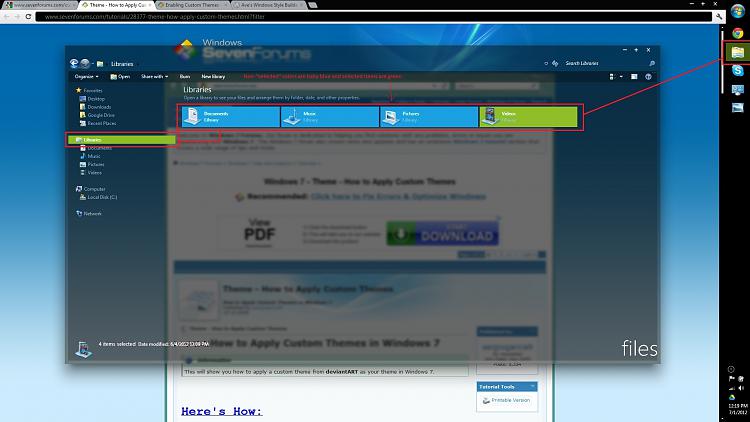
Task: Select Network in navigation pane
Action: pyautogui.click(x=88, y=213)
